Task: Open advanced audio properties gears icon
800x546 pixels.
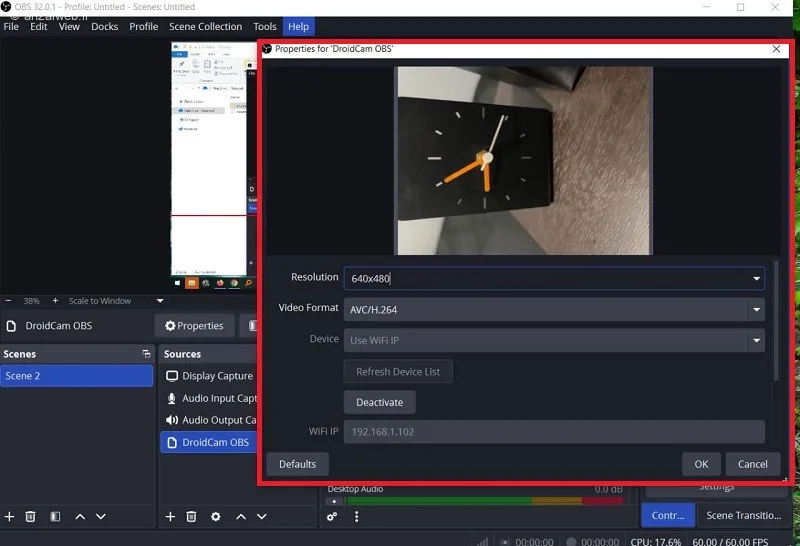Action: coord(332,516)
